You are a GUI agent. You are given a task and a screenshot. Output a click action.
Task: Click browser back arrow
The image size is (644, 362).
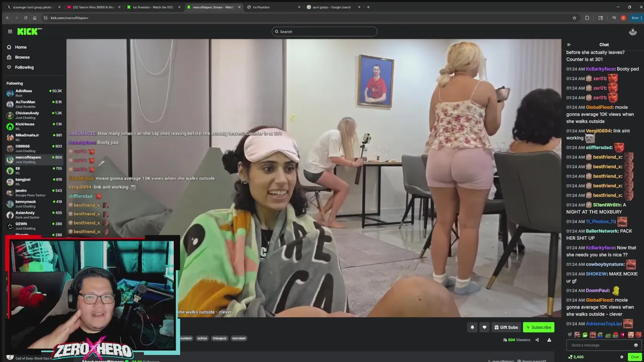[7, 18]
